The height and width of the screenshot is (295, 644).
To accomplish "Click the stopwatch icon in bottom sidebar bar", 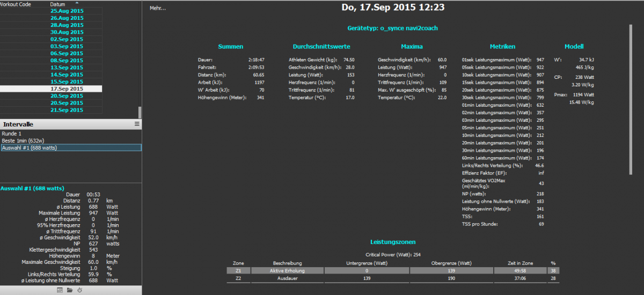I will (79, 290).
